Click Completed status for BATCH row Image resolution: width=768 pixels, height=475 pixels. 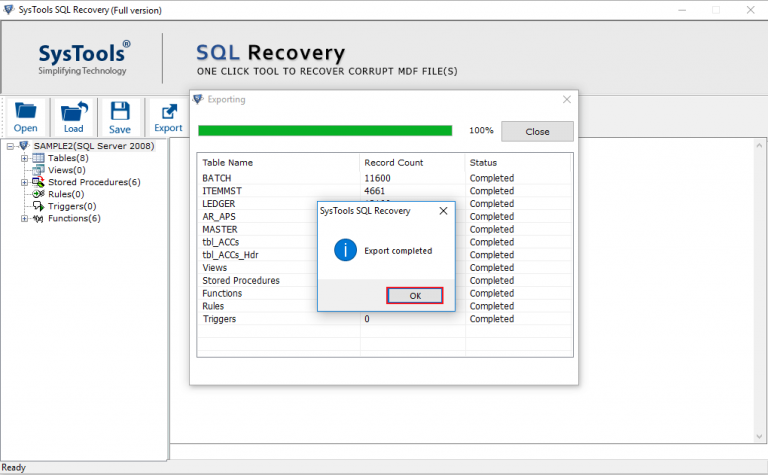tap(492, 178)
